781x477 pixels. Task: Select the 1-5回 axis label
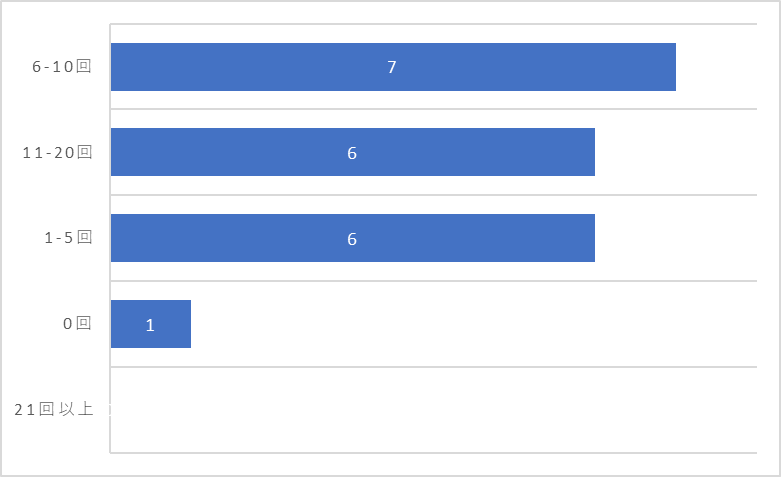(x=68, y=238)
